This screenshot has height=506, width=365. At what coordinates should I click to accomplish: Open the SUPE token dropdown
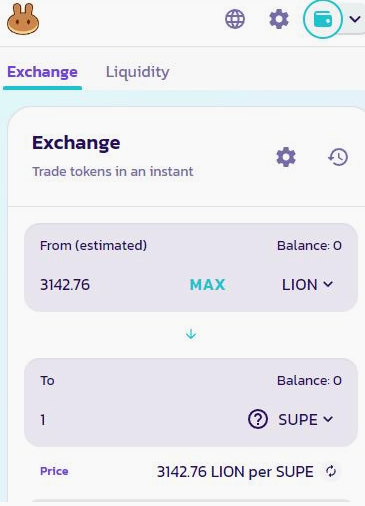pos(306,419)
